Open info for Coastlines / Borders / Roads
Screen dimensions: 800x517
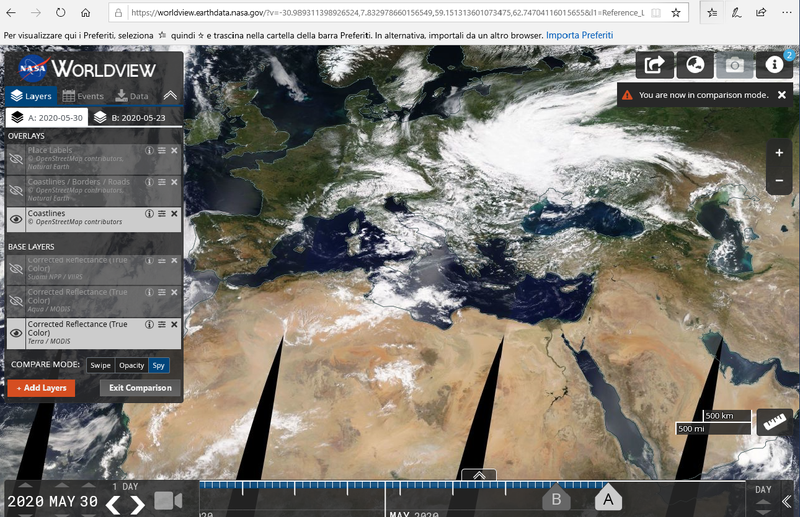coord(149,182)
